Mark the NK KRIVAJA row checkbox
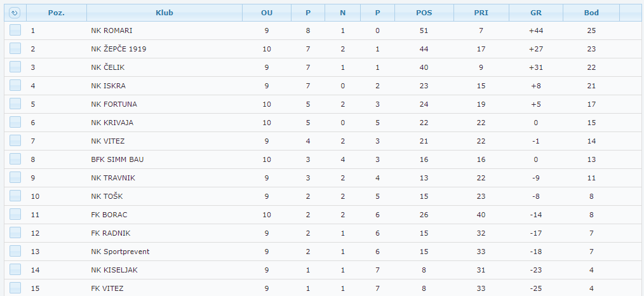644x296 pixels. (15, 123)
